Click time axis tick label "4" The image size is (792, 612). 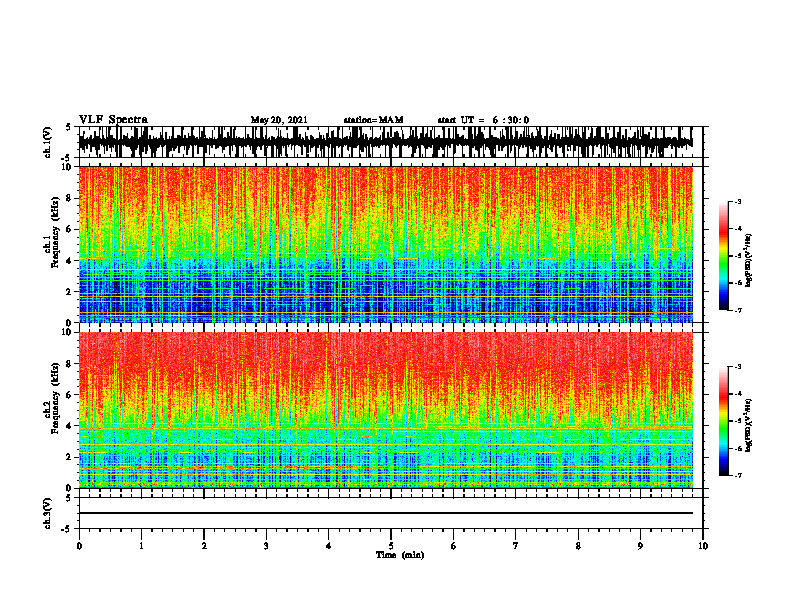pyautogui.click(x=329, y=546)
